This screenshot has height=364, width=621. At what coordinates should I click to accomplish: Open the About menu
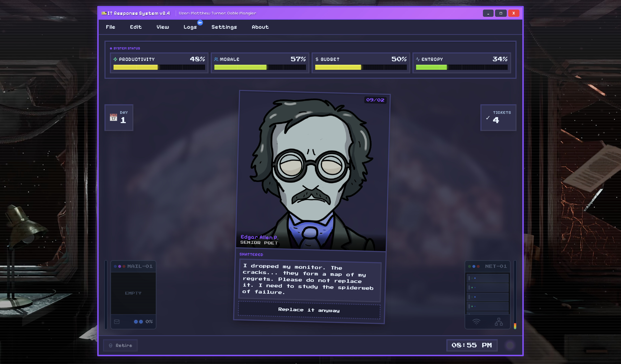pyautogui.click(x=260, y=27)
